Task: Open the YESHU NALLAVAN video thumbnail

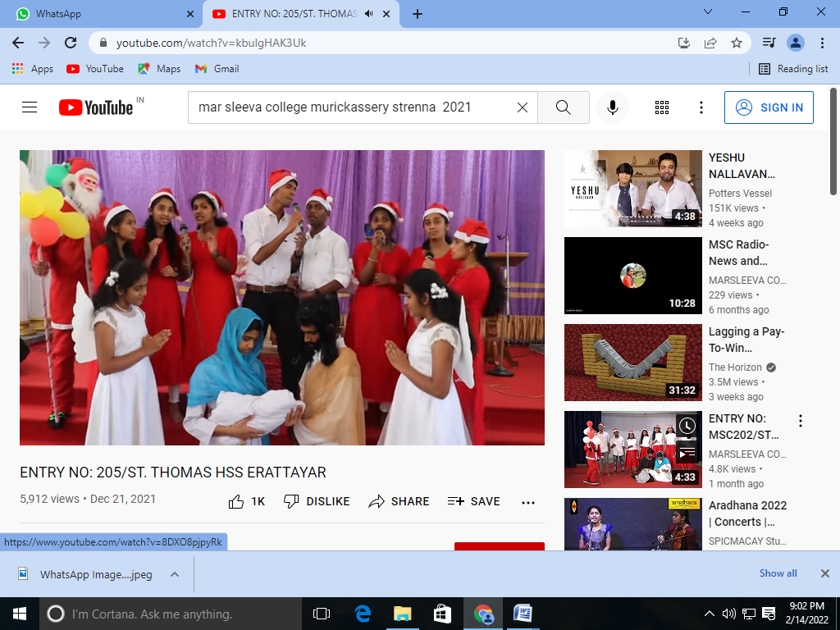Action: point(632,189)
